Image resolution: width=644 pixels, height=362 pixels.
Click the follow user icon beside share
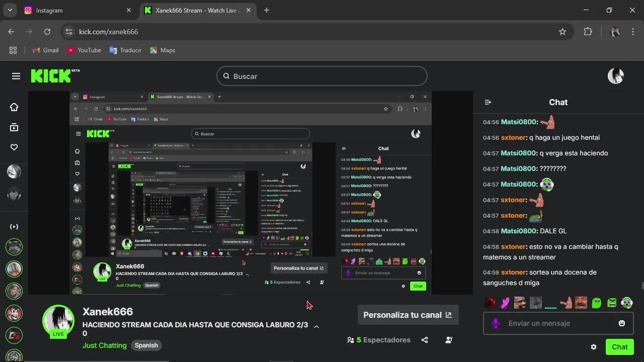coord(449,340)
